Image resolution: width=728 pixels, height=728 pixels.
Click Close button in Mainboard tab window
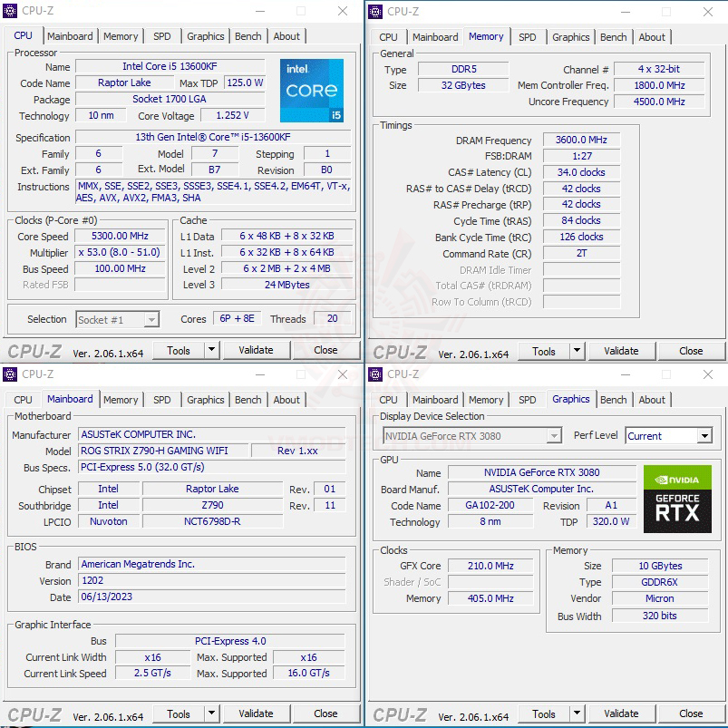coord(325,713)
